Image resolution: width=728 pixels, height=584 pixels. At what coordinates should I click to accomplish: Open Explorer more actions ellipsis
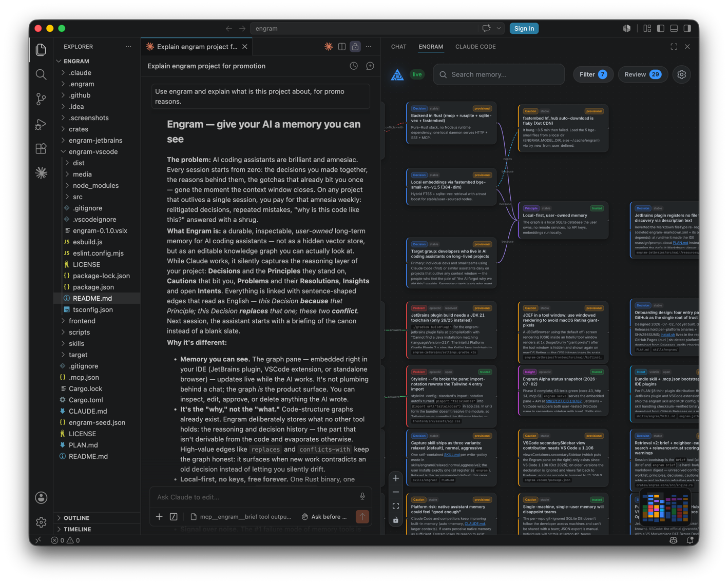(x=128, y=47)
